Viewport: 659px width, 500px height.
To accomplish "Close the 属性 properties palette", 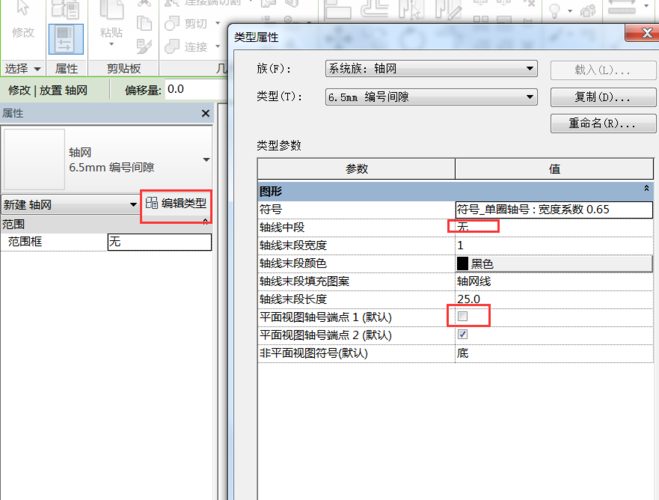I will click(x=205, y=113).
